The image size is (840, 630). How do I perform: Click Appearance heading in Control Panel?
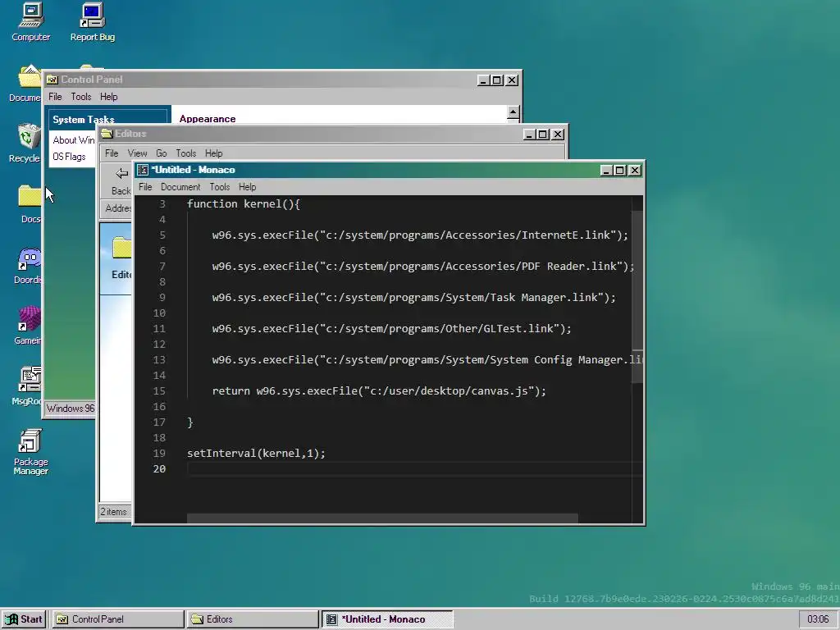pyautogui.click(x=208, y=119)
